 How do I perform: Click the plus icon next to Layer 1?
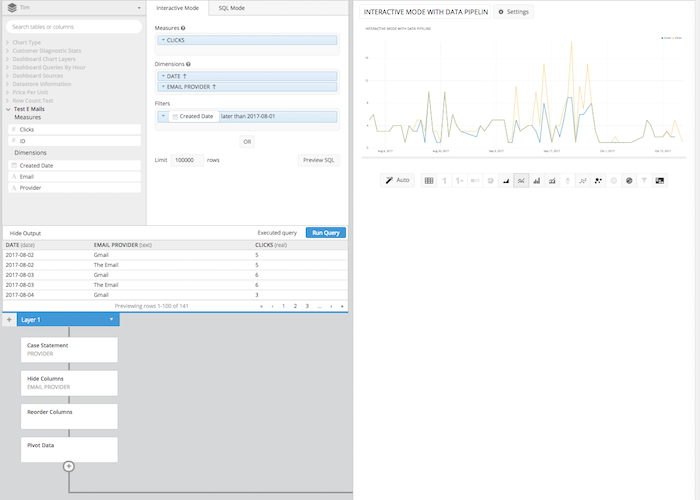(9, 320)
